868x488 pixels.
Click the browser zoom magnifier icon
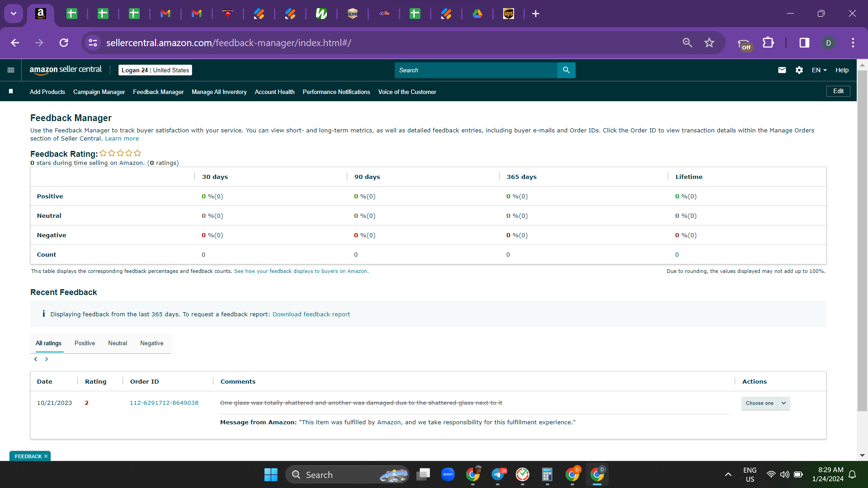click(x=687, y=43)
